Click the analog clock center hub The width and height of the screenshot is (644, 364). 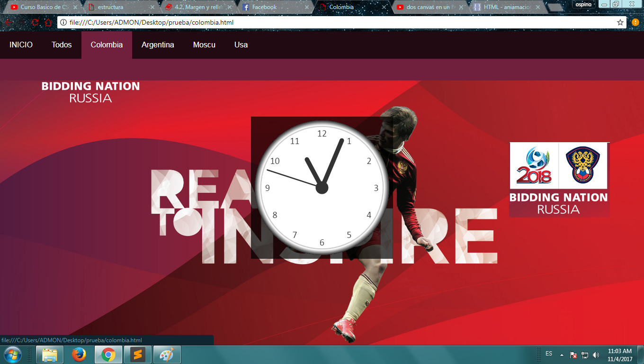[x=322, y=188]
